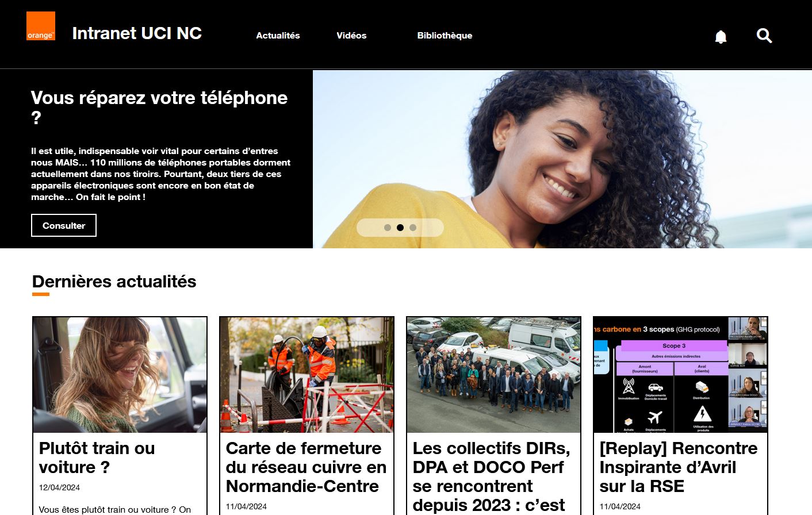Open the Vidéos menu item

pyautogui.click(x=351, y=36)
